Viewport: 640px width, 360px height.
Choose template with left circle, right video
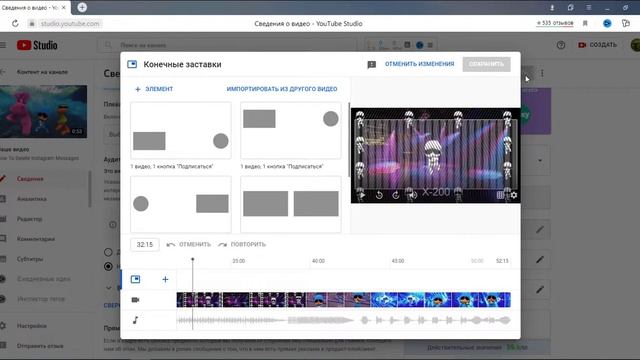(x=181, y=204)
